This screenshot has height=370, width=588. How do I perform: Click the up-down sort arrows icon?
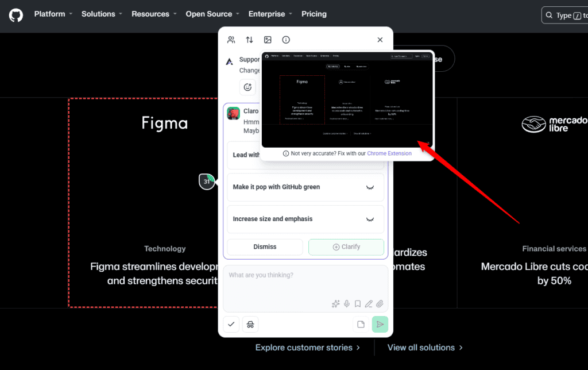click(x=249, y=40)
